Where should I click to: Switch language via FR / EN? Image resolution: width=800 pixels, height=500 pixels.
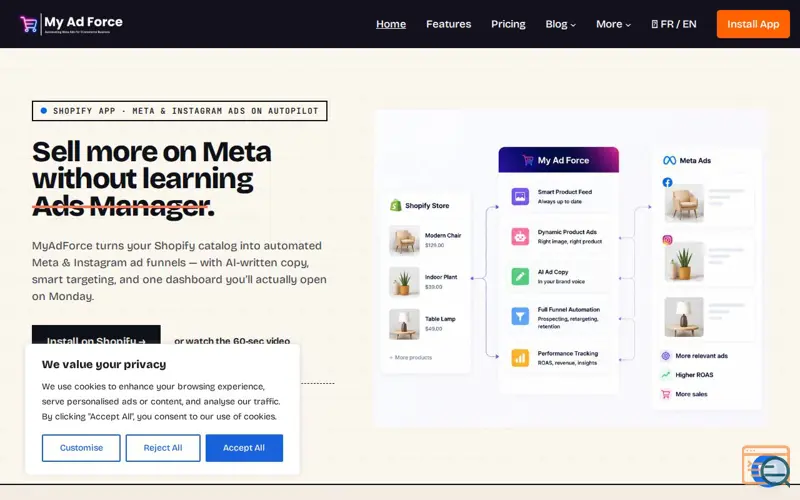(x=673, y=24)
